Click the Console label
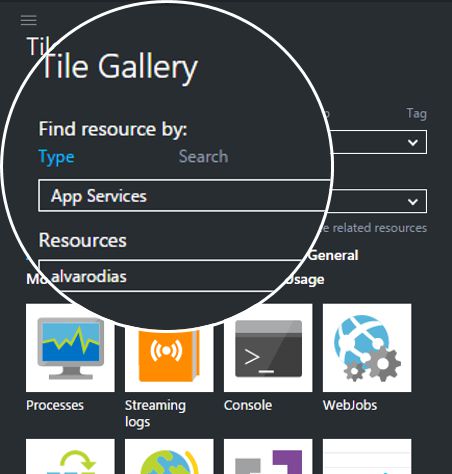Viewport: 452px width, 474px height. click(x=248, y=405)
